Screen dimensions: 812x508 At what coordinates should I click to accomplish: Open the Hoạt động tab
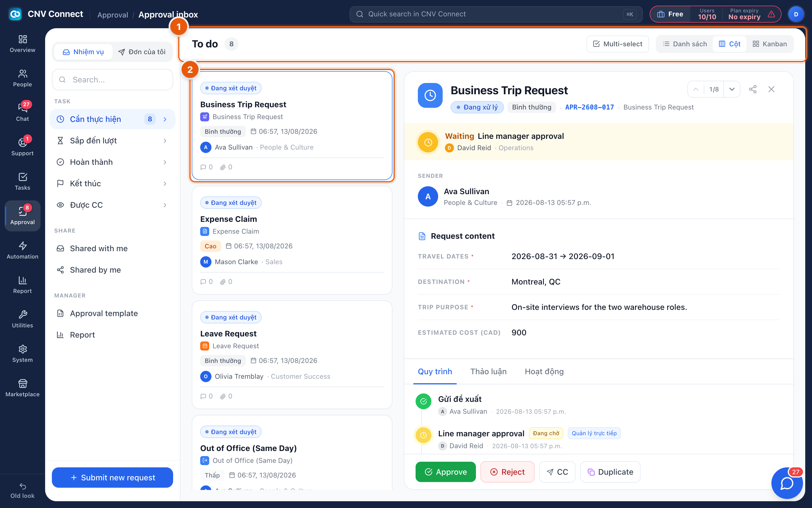pyautogui.click(x=544, y=372)
